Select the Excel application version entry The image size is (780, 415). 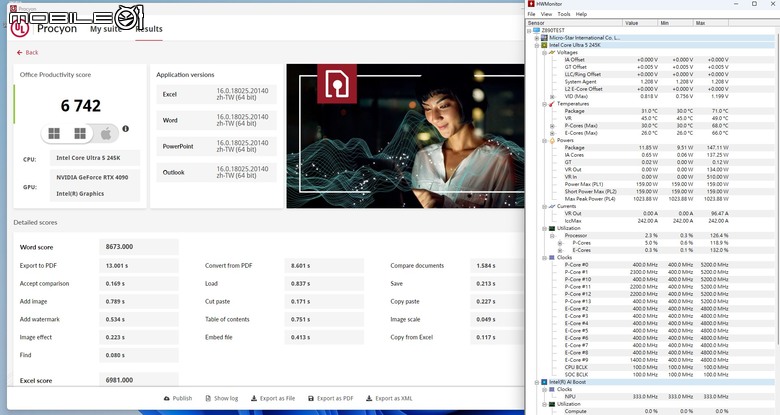[216, 94]
